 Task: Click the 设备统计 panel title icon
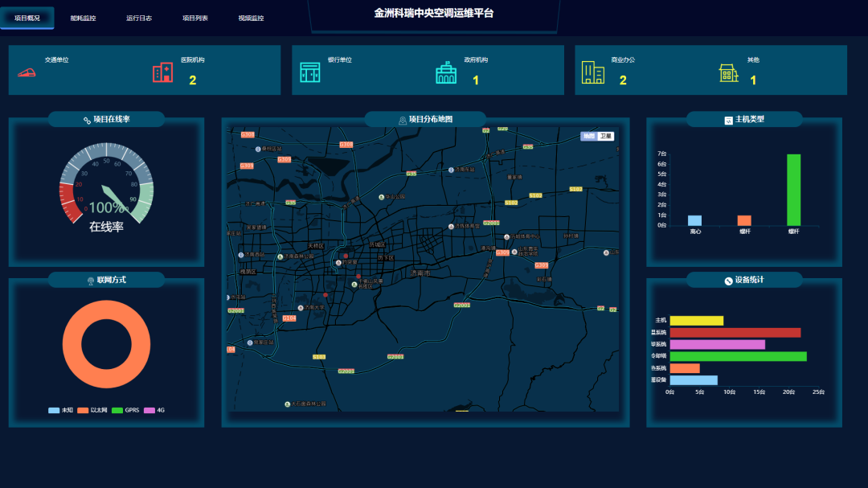(x=728, y=281)
